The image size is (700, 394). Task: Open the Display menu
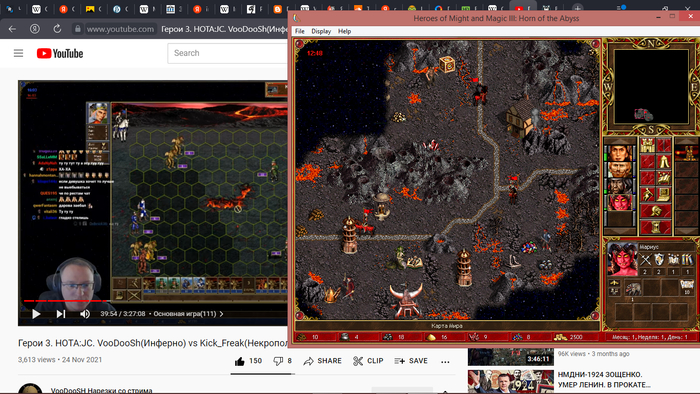click(x=321, y=31)
